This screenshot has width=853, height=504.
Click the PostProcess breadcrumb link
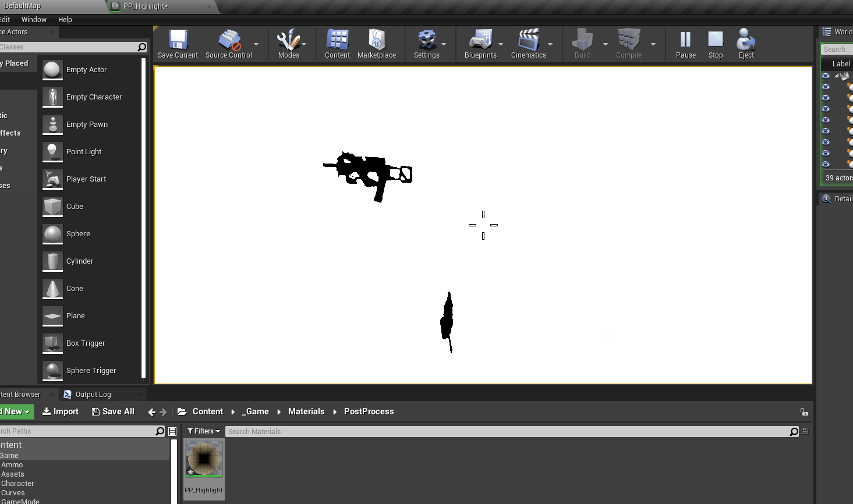369,411
